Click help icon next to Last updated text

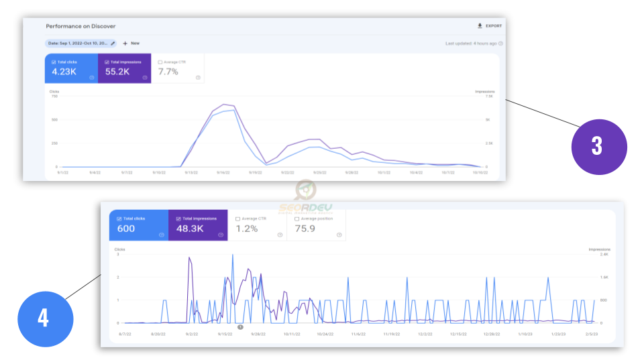500,44
